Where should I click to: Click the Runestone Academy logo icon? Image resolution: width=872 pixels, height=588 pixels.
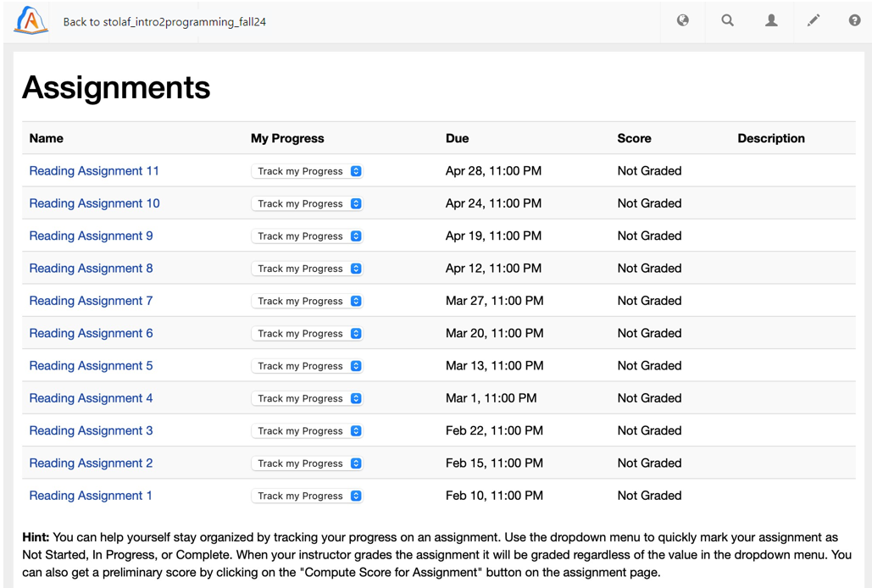[31, 20]
